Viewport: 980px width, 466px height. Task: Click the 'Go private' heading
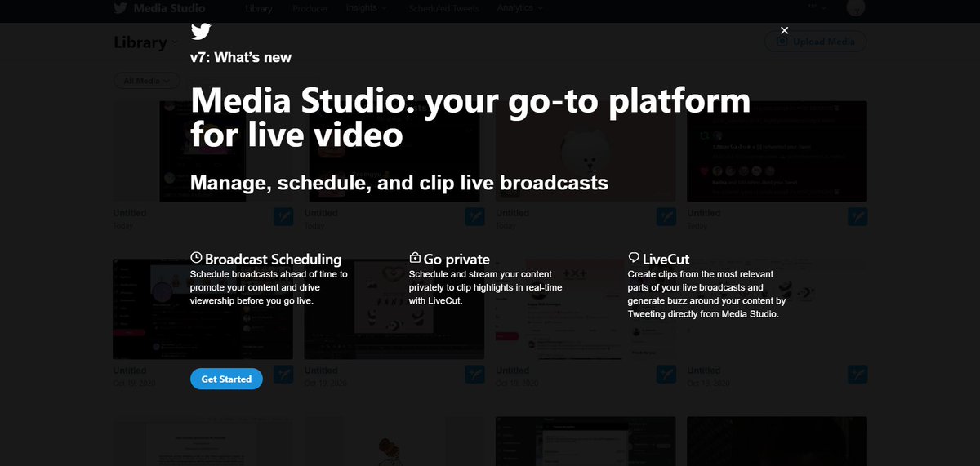457,260
